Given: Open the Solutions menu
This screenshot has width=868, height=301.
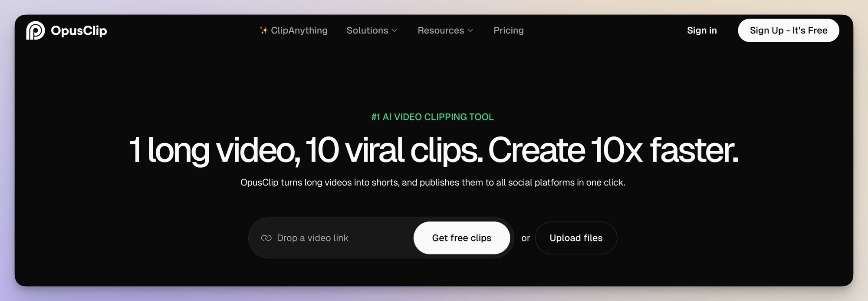Looking at the screenshot, I should click(372, 30).
